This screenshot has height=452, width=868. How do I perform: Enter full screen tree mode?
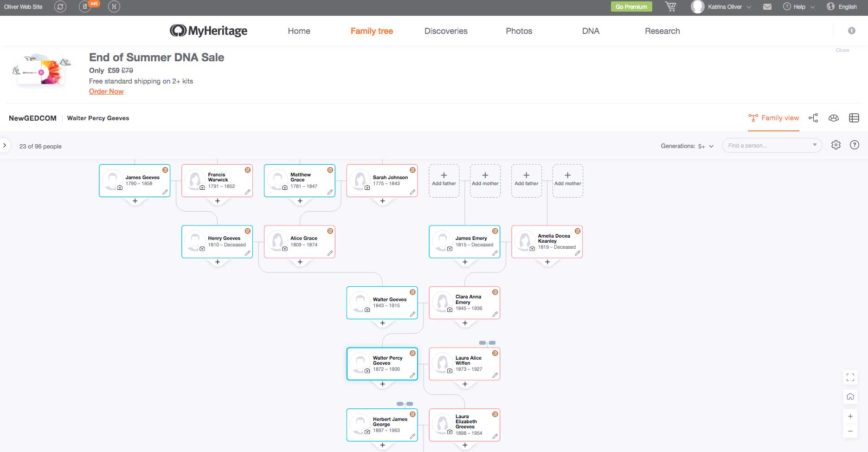pos(850,377)
